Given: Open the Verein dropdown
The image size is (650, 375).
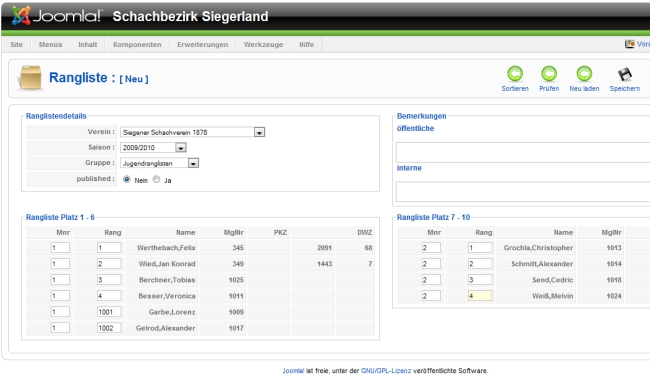Looking at the screenshot, I should (x=192, y=132).
